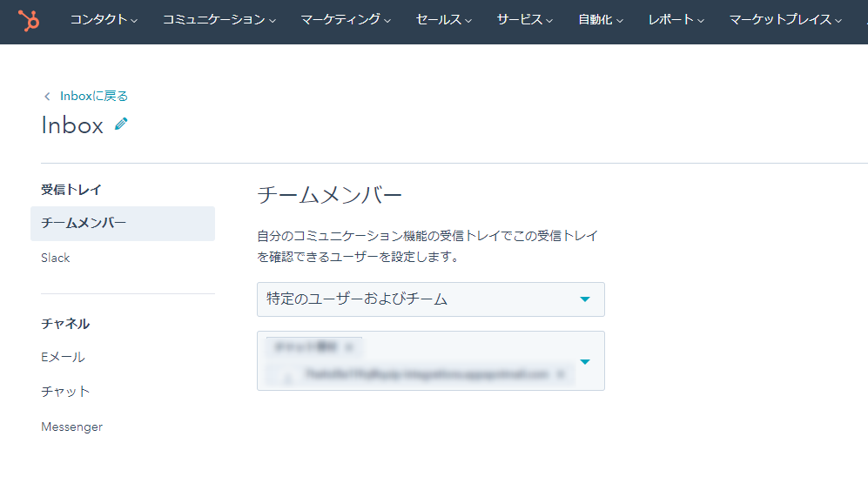The image size is (868, 477).
Task: Select チームメンバー in the sidebar
Action: click(84, 224)
